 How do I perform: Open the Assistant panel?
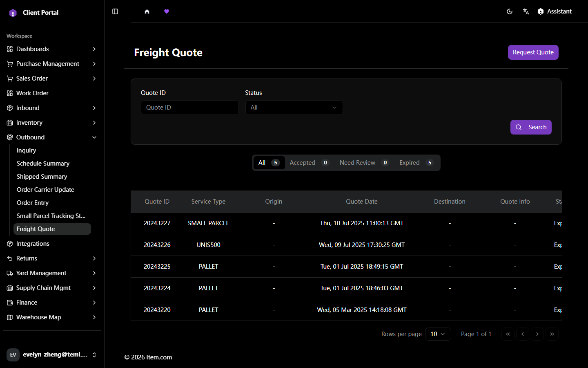click(x=555, y=11)
